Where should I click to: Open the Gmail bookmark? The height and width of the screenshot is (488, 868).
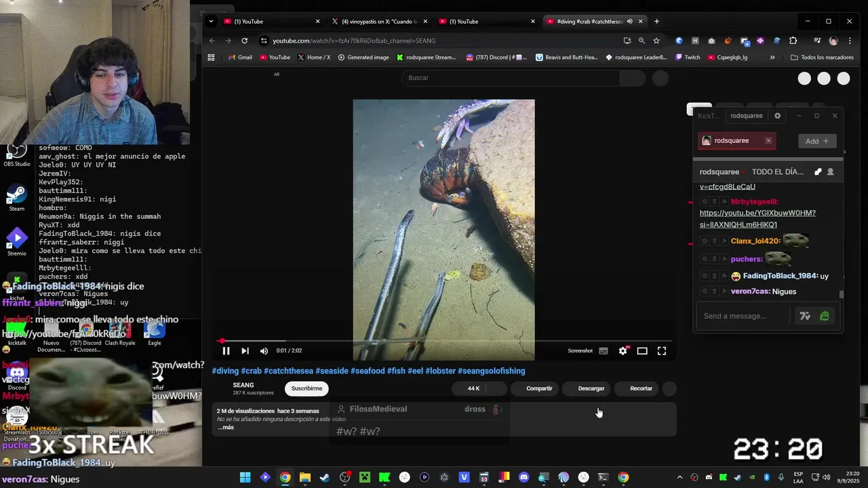240,58
